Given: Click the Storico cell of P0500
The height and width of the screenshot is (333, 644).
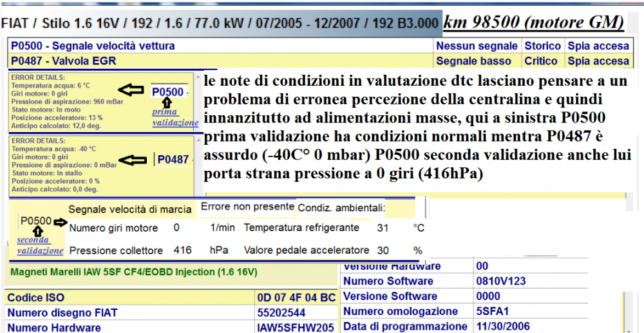Looking at the screenshot, I should [542, 46].
